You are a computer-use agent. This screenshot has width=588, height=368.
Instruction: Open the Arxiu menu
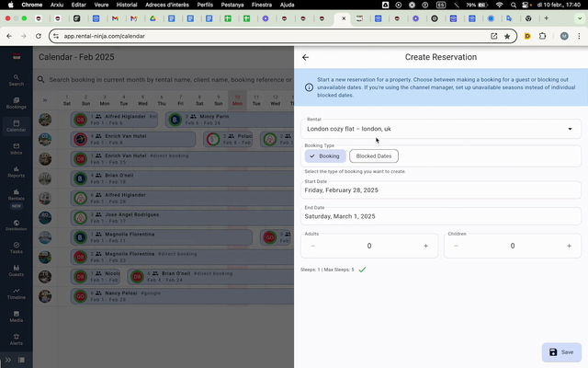[57, 5]
